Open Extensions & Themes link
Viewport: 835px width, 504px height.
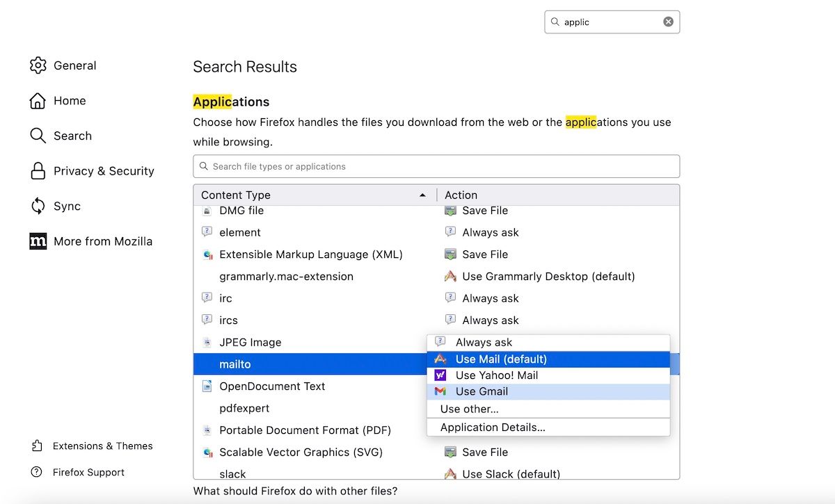pyautogui.click(x=102, y=446)
